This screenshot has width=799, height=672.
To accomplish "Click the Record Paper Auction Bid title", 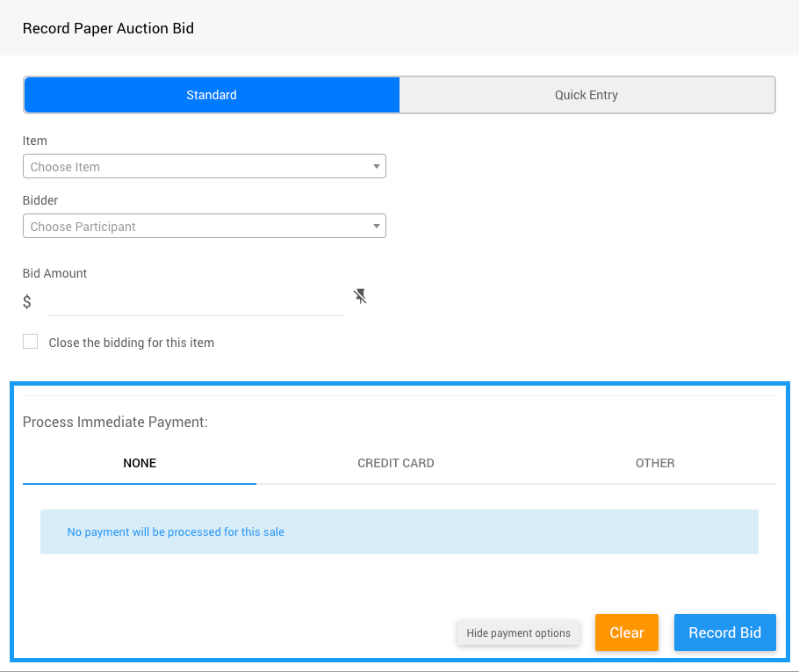I will tap(109, 28).
